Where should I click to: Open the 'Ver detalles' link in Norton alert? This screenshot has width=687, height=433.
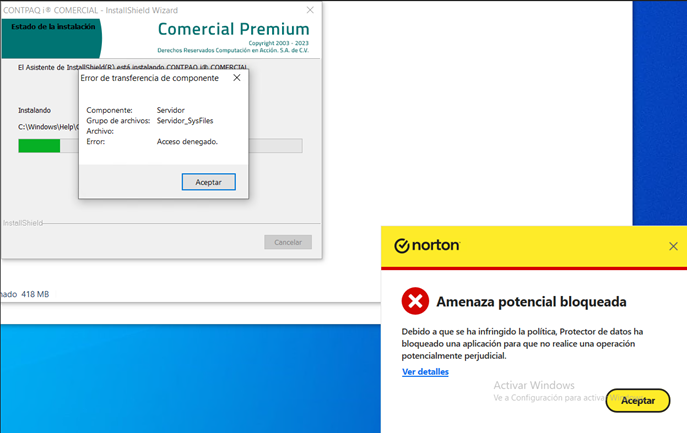425,372
